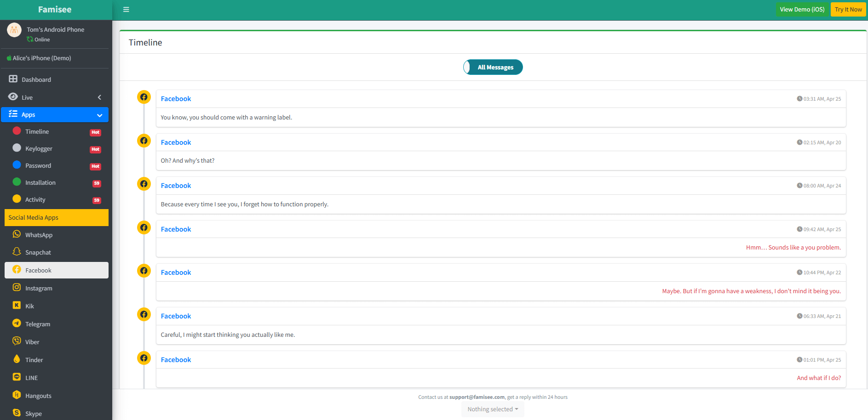Click Facebook link on 03:31 AM message

(x=176, y=99)
